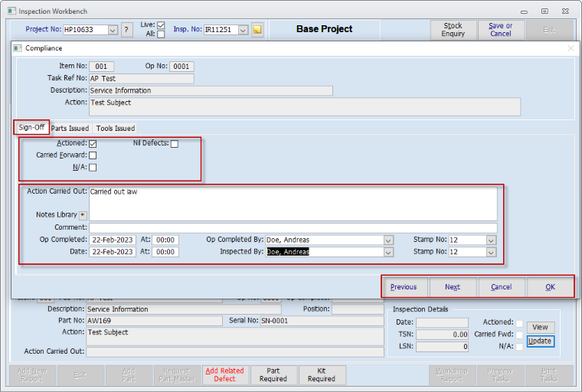The width and height of the screenshot is (582, 392).
Task: Click the Compliance dialog title icon
Action: point(18,47)
